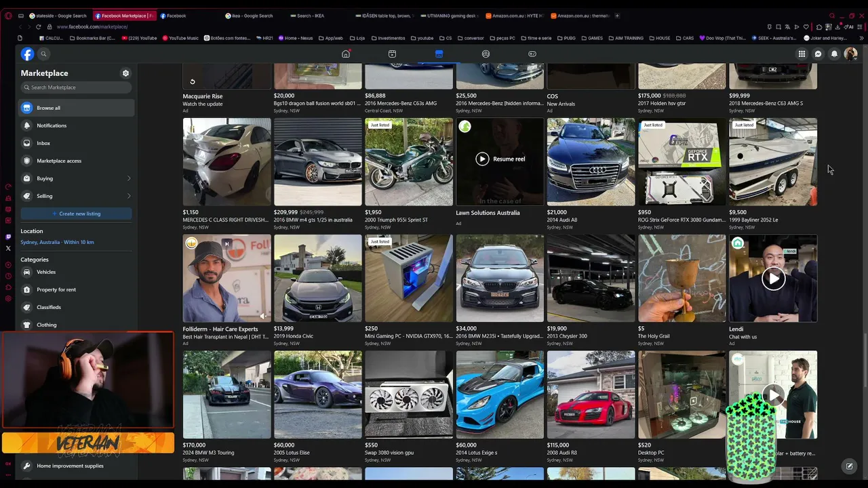The image size is (868, 488).
Task: Open the Reels video icon
Action: coord(392,54)
